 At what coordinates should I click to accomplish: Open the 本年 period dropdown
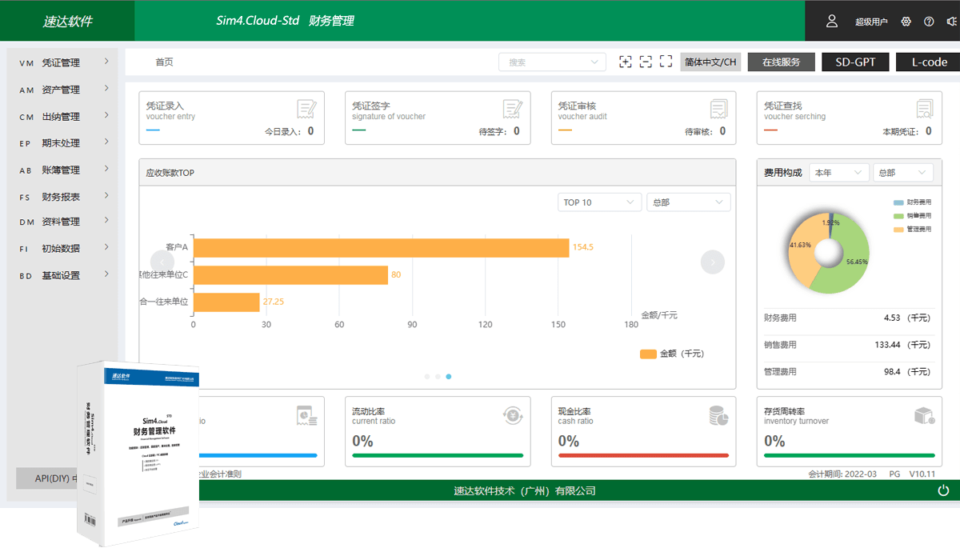coord(838,173)
